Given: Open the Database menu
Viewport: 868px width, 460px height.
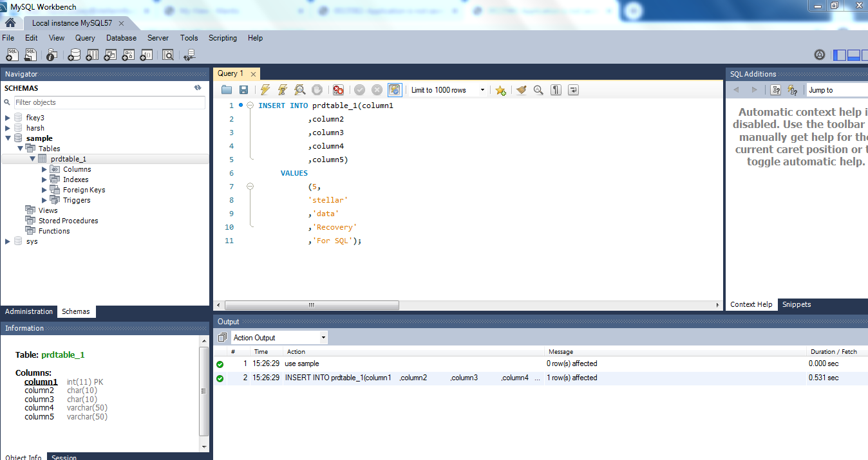Looking at the screenshot, I should click(121, 38).
